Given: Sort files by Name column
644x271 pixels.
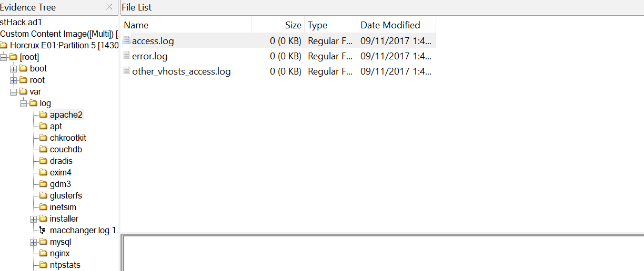Looking at the screenshot, I should [x=186, y=25].
